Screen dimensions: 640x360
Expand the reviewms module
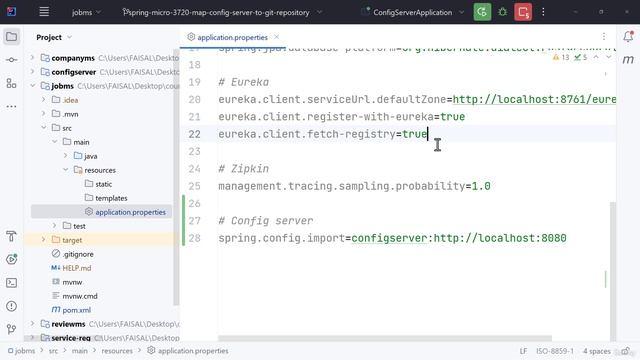pos(33,323)
